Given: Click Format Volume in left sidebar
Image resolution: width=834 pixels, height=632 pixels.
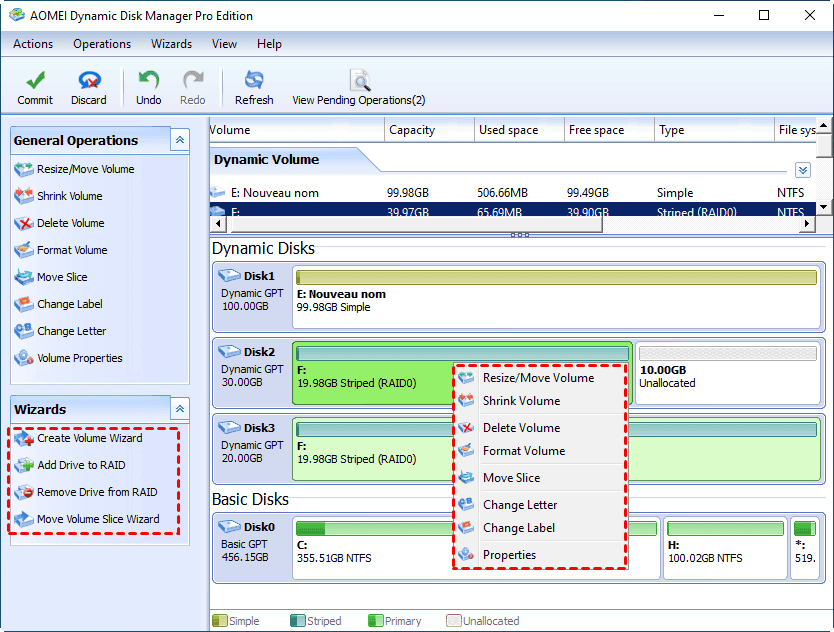Looking at the screenshot, I should (x=72, y=250).
